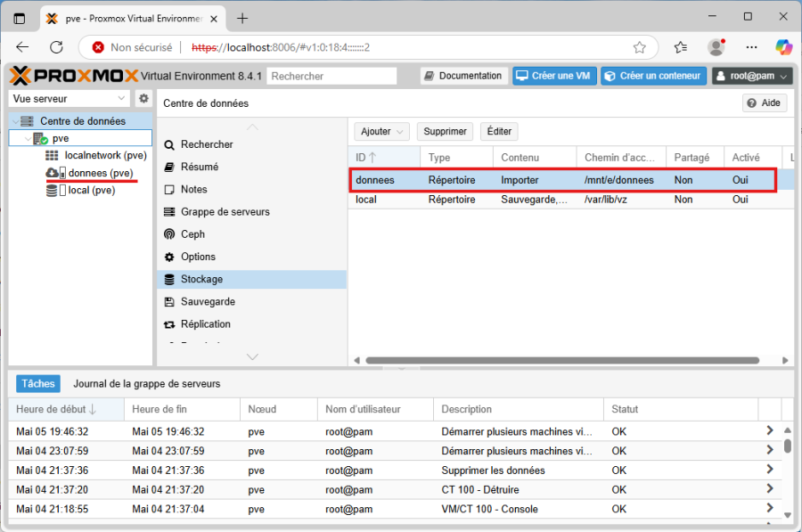This screenshot has height=532, width=802.
Task: Click the Rechercher search field
Action: [x=331, y=77]
